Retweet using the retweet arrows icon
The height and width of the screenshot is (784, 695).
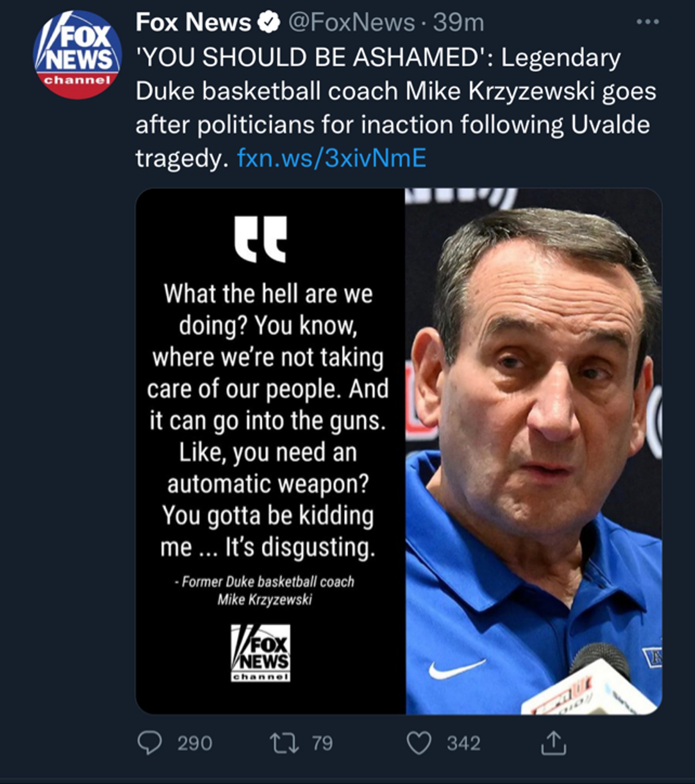click(x=284, y=743)
